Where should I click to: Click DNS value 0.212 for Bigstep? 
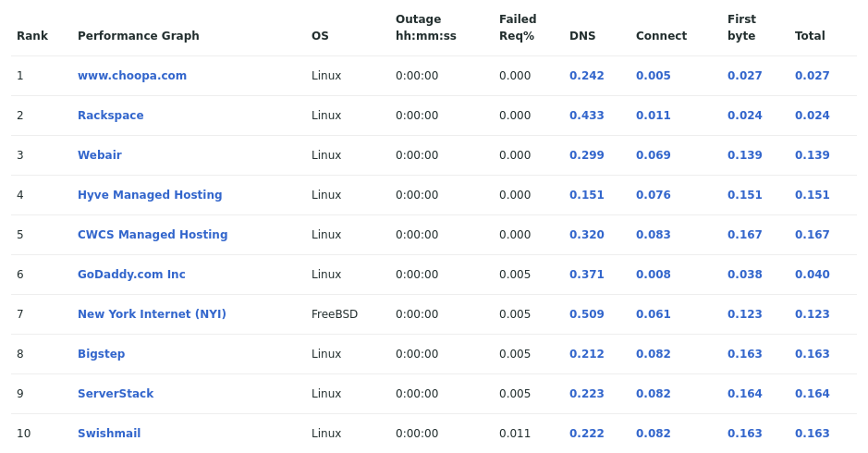587,354
